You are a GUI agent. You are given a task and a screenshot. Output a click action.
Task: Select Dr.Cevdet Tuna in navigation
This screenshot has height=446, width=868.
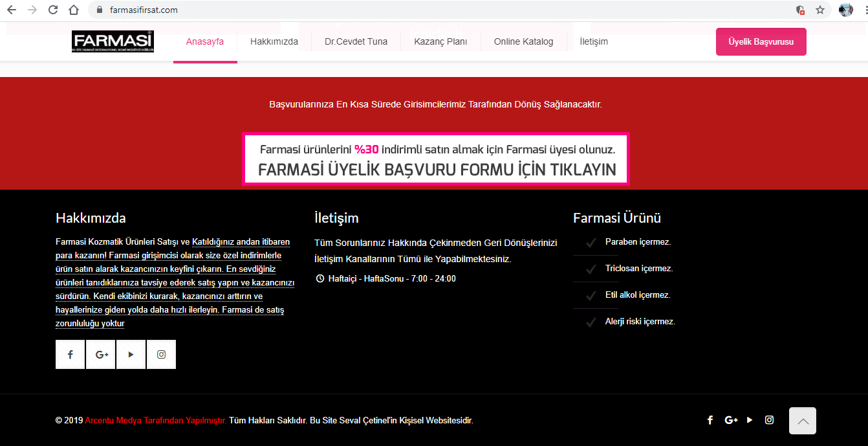[356, 41]
